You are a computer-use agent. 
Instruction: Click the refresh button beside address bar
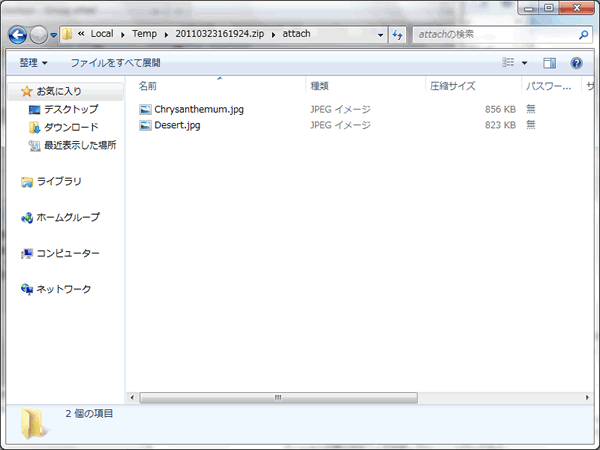point(397,34)
